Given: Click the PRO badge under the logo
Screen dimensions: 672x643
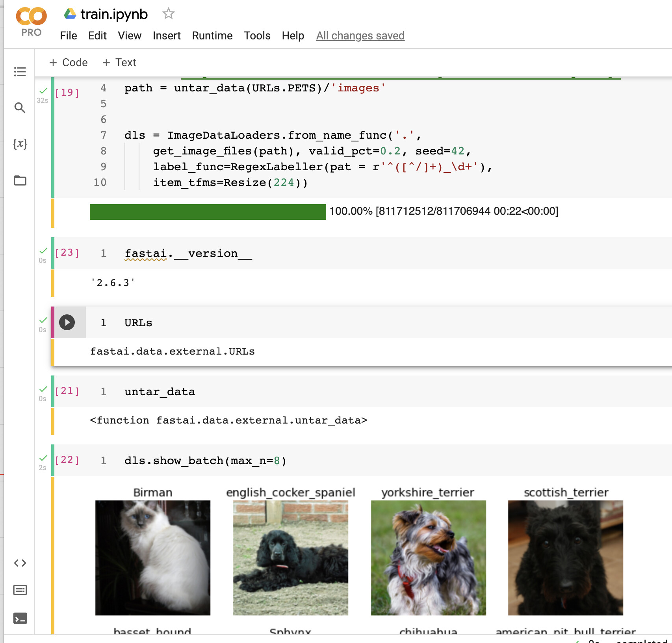Looking at the screenshot, I should pyautogui.click(x=32, y=32).
